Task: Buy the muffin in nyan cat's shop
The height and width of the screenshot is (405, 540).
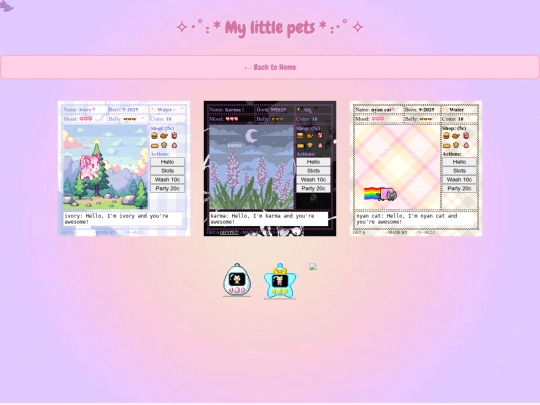Action: point(456,145)
